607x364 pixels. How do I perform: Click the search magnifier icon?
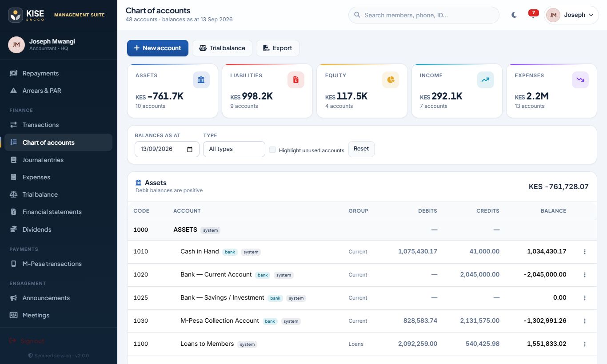click(x=357, y=15)
